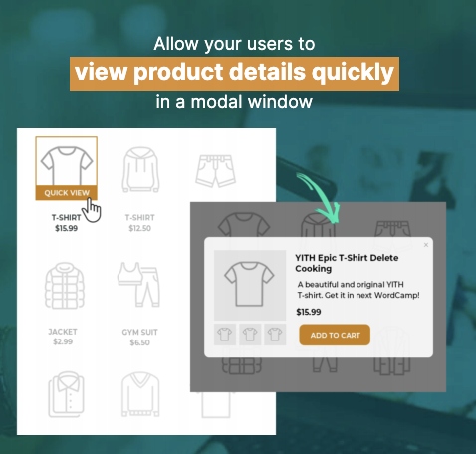
Task: Select the V-neck sweater product icon
Action: 140,394
